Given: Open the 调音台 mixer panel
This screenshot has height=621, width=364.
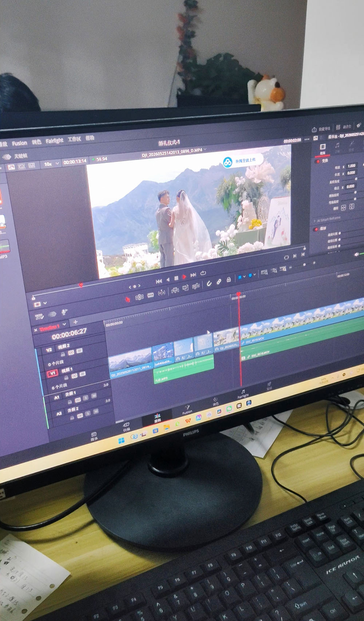Looking at the screenshot, I should 344,126.
